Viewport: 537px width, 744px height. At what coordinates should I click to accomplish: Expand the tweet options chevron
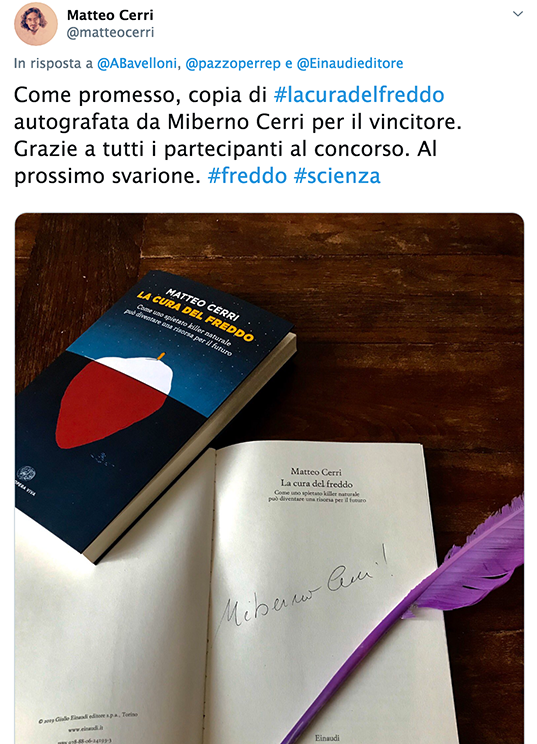point(518,14)
